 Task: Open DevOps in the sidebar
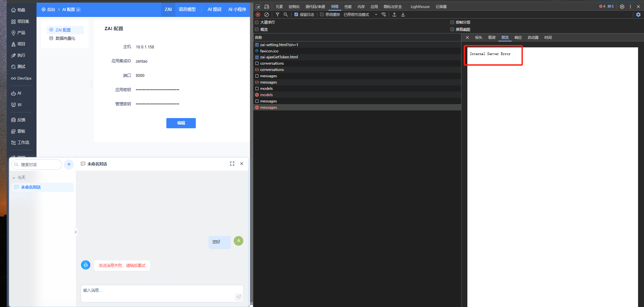point(21,79)
